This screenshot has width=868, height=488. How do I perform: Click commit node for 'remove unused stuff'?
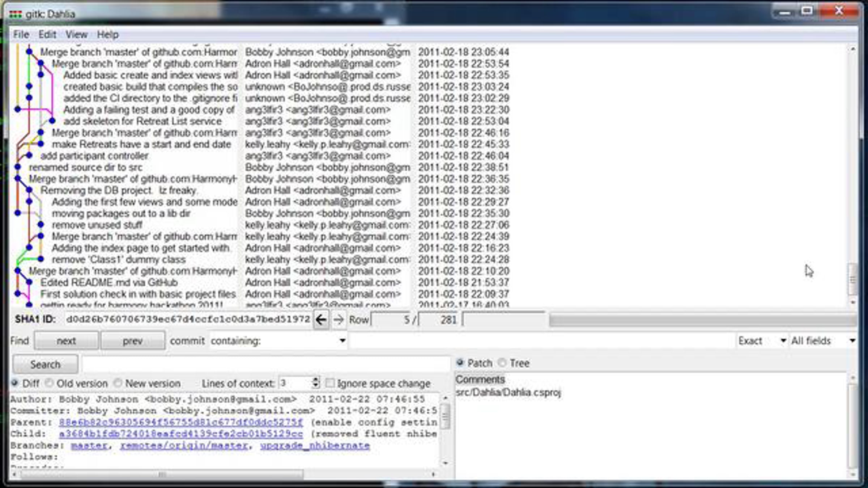pos(41,224)
